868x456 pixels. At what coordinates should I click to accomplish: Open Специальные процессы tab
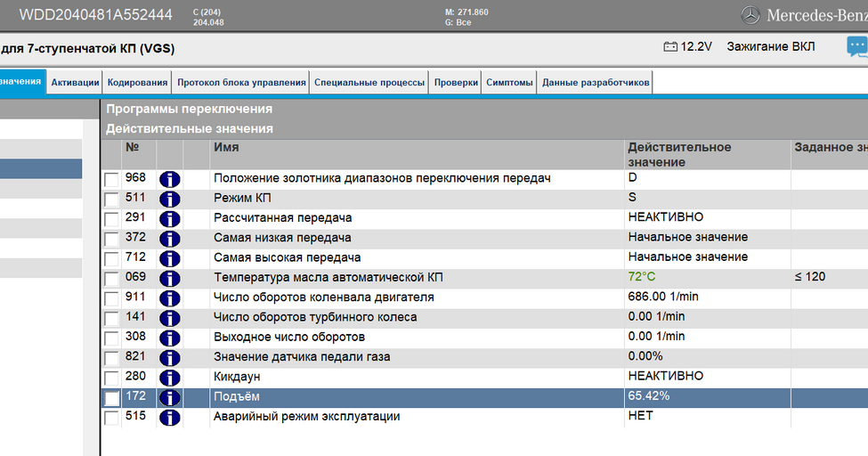(x=369, y=83)
